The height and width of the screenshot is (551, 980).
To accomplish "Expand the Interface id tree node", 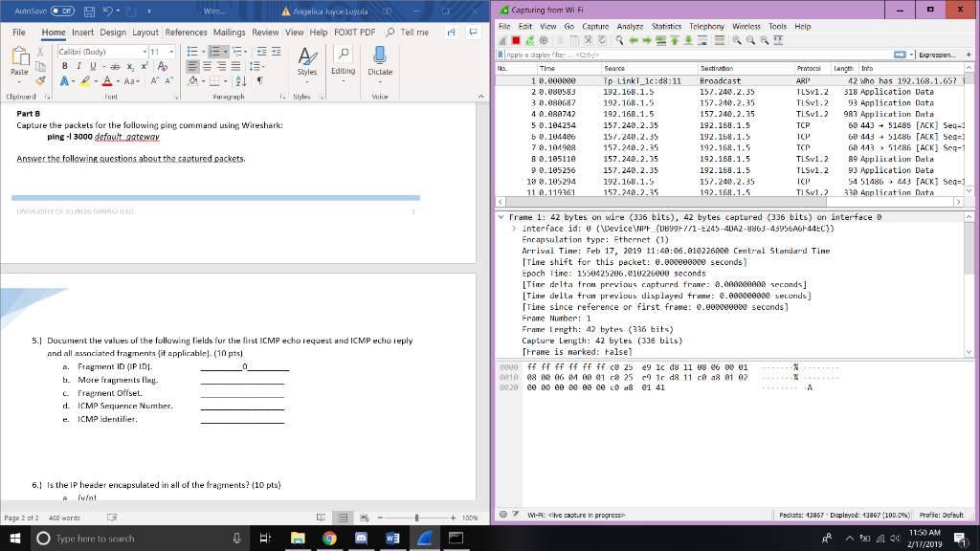I will point(514,228).
